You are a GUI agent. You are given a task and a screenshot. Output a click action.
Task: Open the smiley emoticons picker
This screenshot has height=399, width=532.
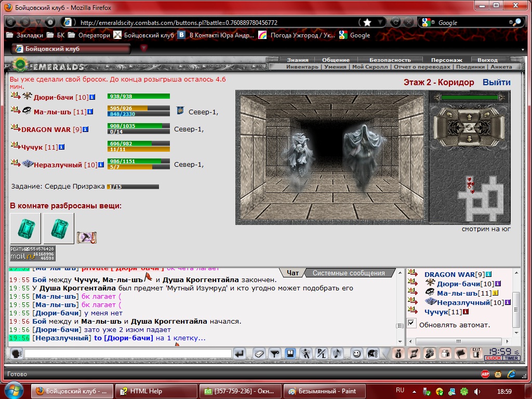point(356,354)
